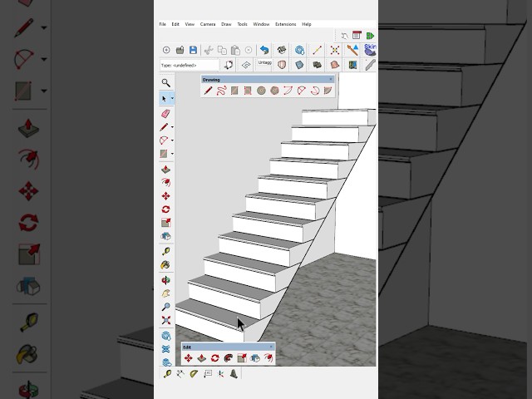Select the Tape Measure tool in left toolbar
The width and height of the screenshot is (532, 399).
pyautogui.click(x=165, y=251)
